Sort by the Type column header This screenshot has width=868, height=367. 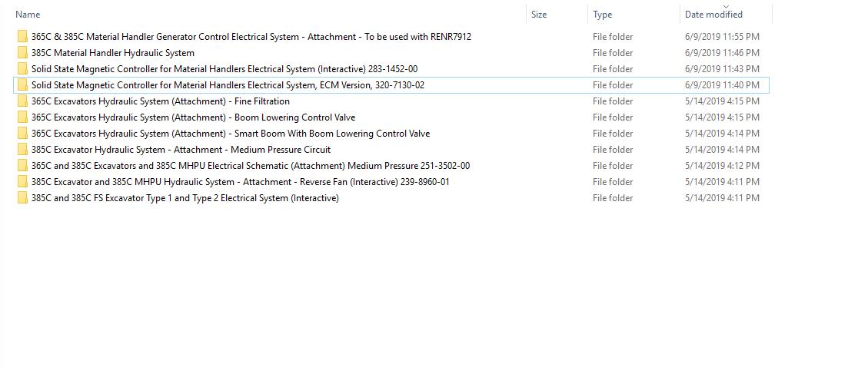click(603, 15)
